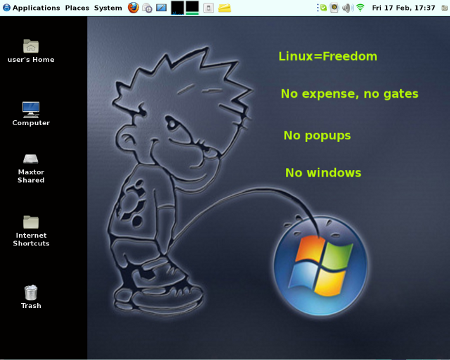Viewport: 450px width, 360px height.
Task: Click the speaker-box tray icon
Action: tap(334, 8)
